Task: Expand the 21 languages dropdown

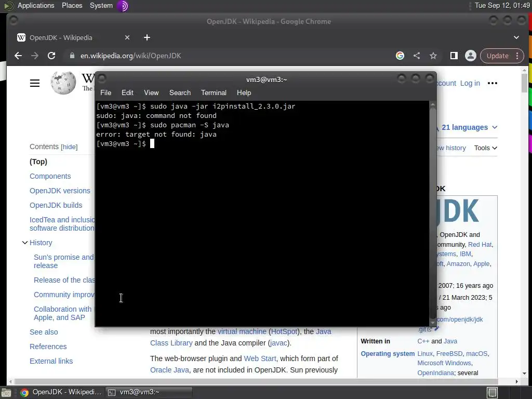Action: click(469, 128)
